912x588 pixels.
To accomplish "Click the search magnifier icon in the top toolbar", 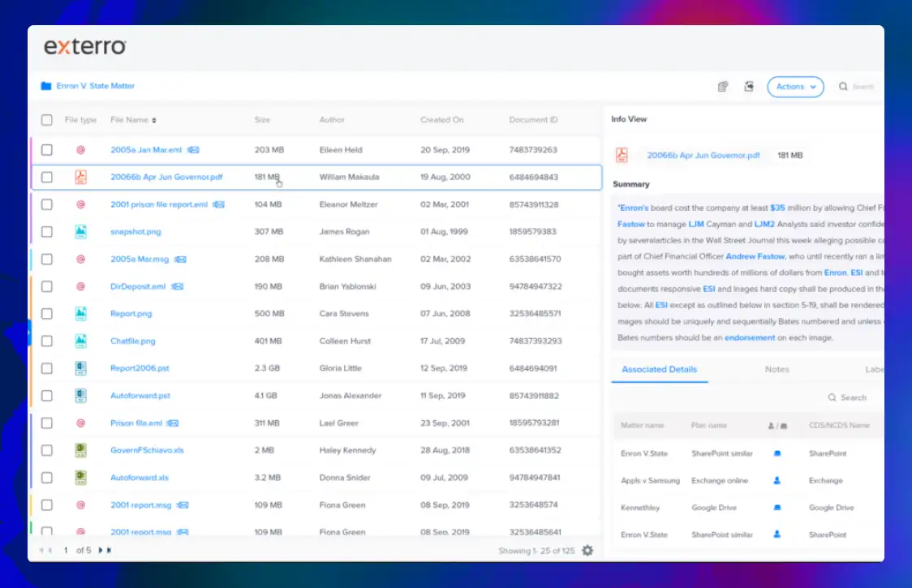I will (843, 87).
